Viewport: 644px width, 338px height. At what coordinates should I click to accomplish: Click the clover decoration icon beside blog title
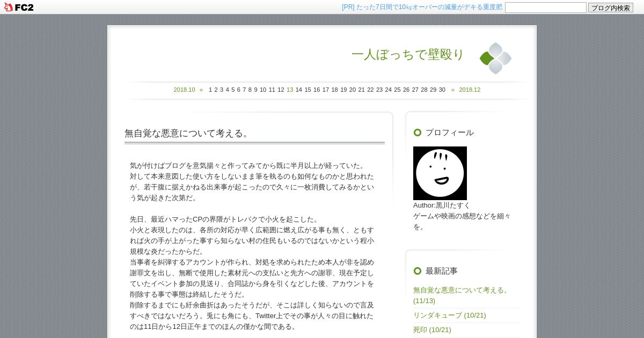(x=495, y=58)
